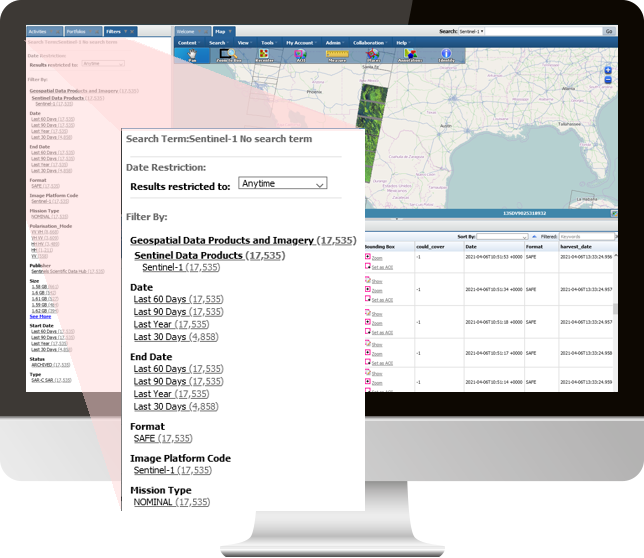Zoom the map out with minus button
The height and width of the screenshot is (558, 644).
point(608,80)
